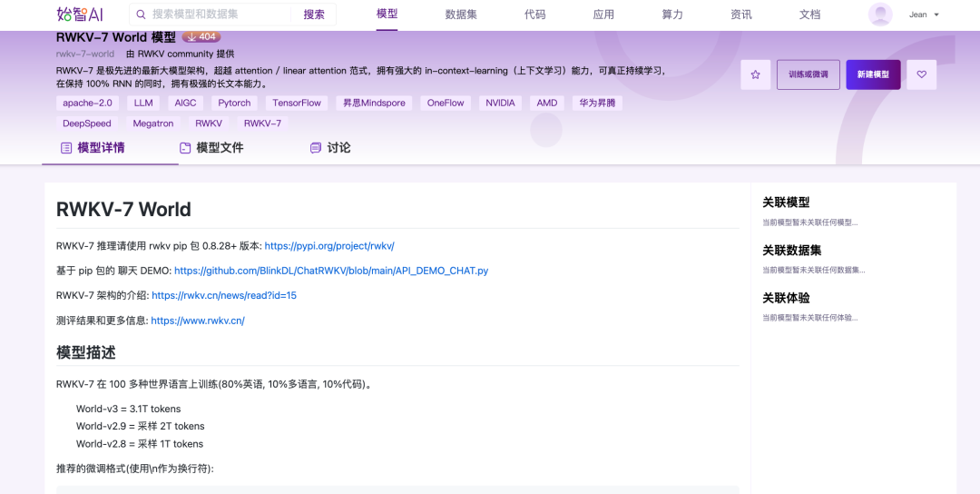Image resolution: width=980 pixels, height=494 pixels.
Task: Click the 模型描述 section heading
Action: click(x=85, y=352)
